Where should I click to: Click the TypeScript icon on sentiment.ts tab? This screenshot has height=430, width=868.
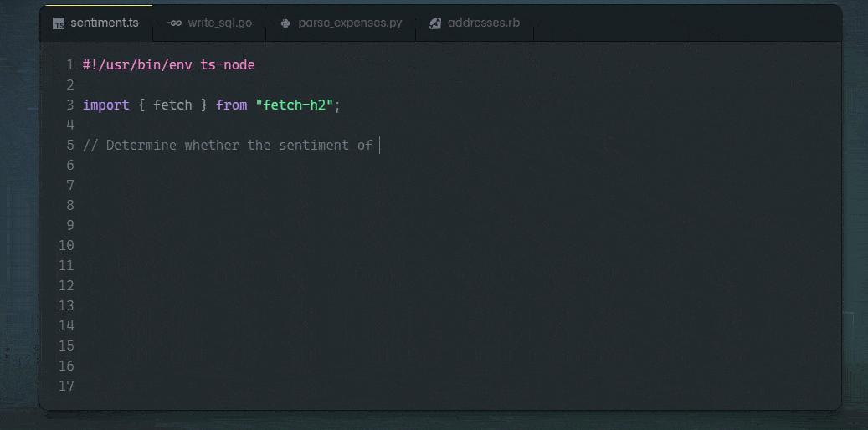(x=59, y=23)
